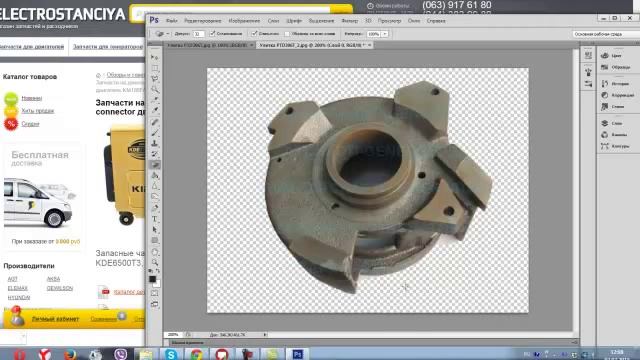Open the Окно menu
The height and width of the screenshot is (360, 640).
click(413, 20)
